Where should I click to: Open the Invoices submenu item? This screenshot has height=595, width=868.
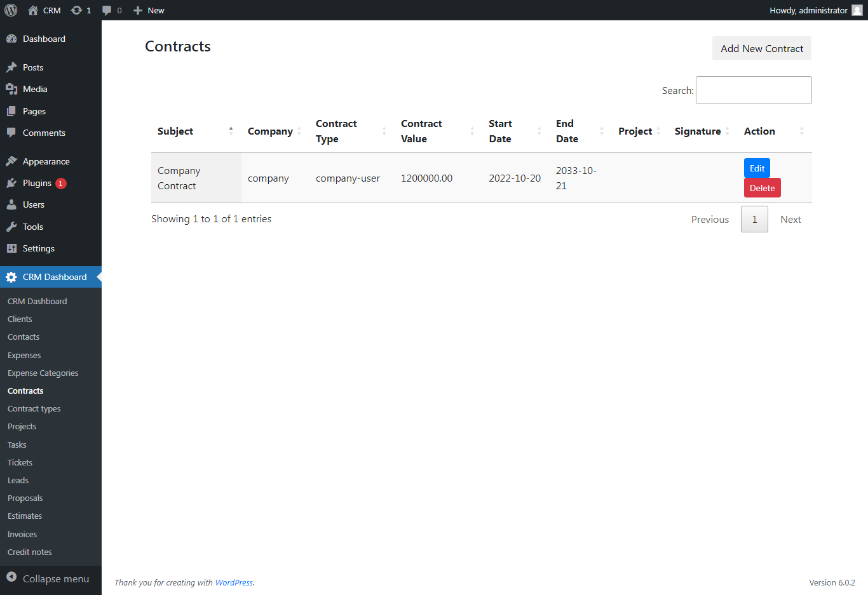22,535
